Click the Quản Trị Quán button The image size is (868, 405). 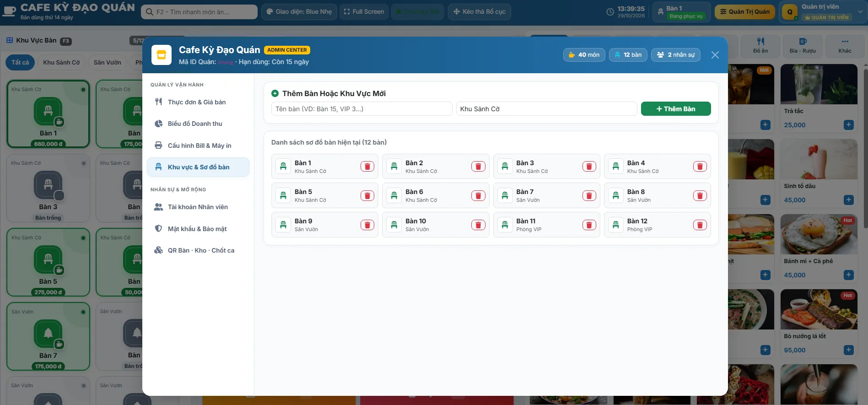coord(745,12)
